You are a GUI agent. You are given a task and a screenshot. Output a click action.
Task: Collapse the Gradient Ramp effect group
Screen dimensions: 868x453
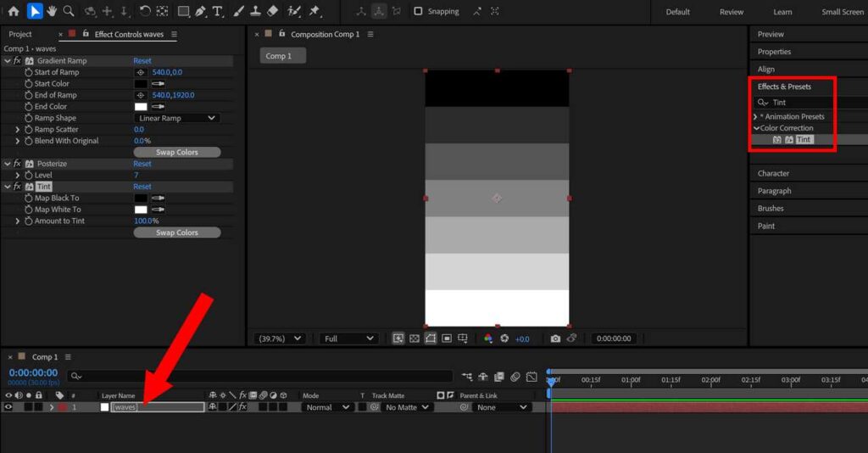7,61
